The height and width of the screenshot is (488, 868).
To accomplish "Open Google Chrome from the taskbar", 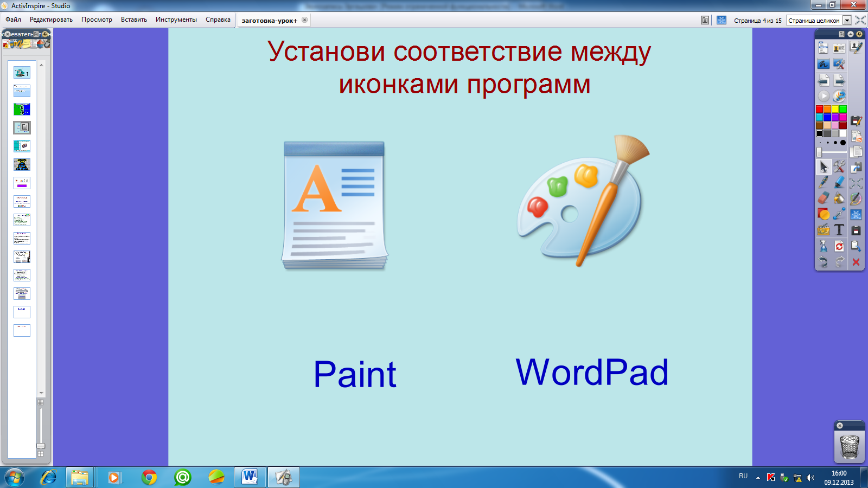I will tap(149, 477).
